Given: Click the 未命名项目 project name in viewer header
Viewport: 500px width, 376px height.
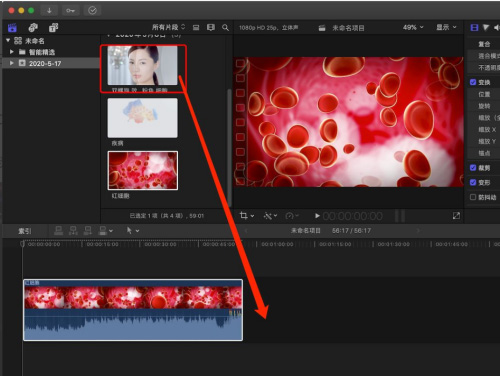Looking at the screenshot, I should (x=348, y=28).
